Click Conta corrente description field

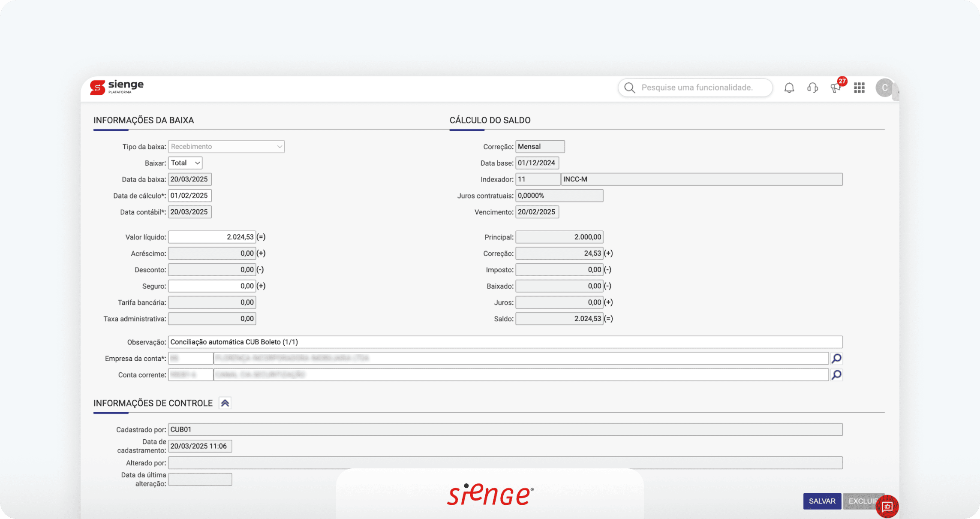(x=521, y=374)
